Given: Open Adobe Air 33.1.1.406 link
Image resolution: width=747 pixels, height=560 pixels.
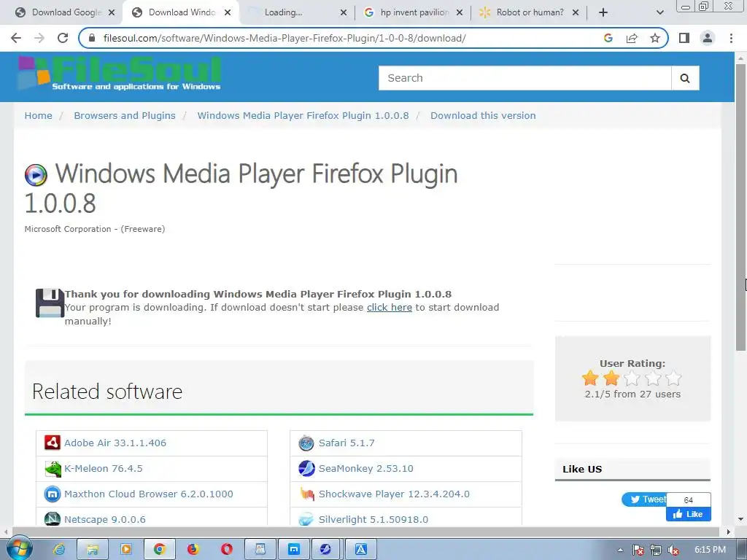Looking at the screenshot, I should 115,443.
